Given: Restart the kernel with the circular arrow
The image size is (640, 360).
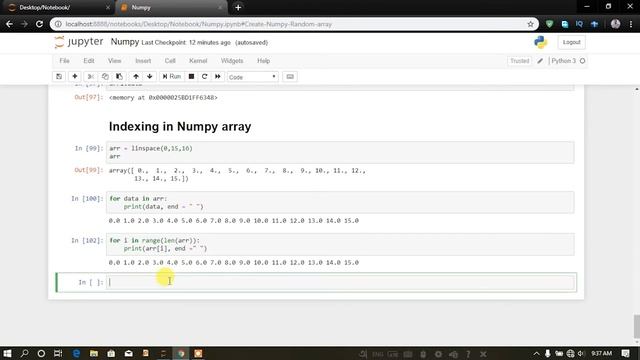Looking at the screenshot, I should click(x=204, y=77).
